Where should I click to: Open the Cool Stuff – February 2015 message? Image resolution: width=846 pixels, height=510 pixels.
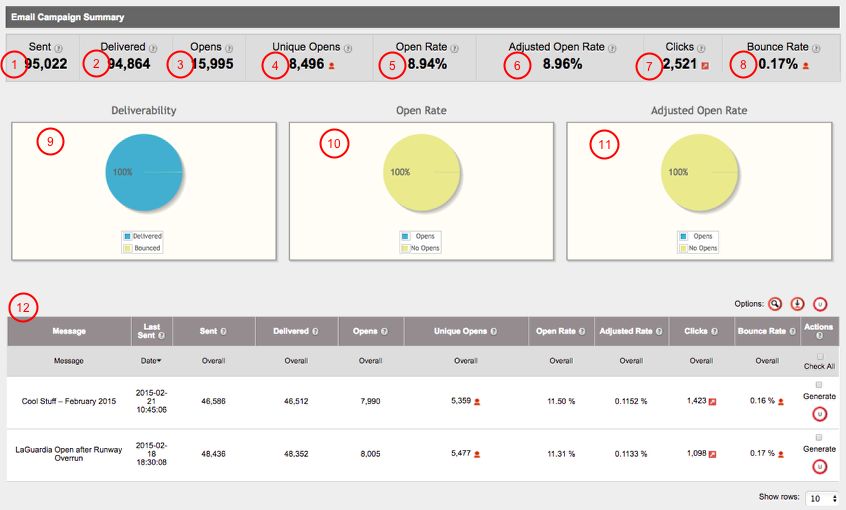[x=69, y=401]
